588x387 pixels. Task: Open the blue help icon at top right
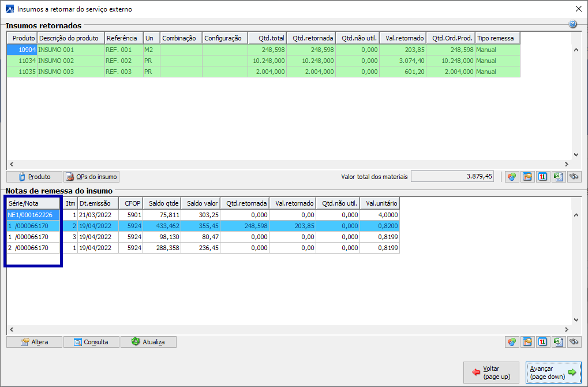(573, 24)
